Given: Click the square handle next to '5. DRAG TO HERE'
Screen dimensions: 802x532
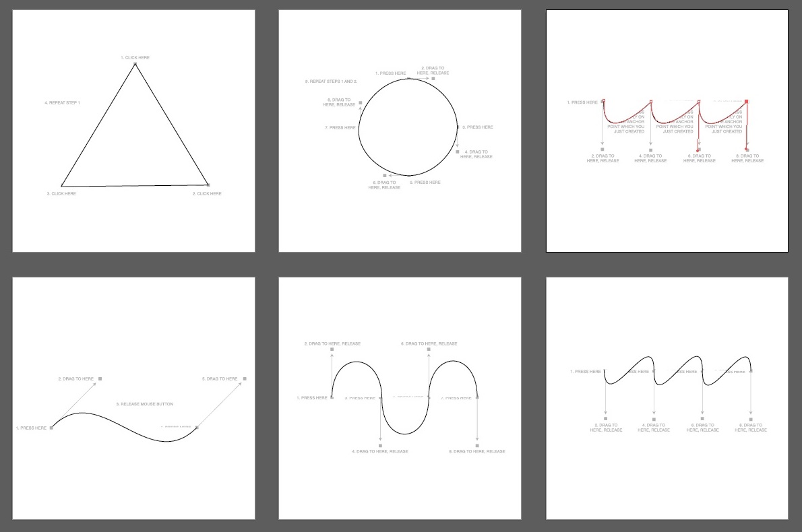Looking at the screenshot, I should 245,378.
